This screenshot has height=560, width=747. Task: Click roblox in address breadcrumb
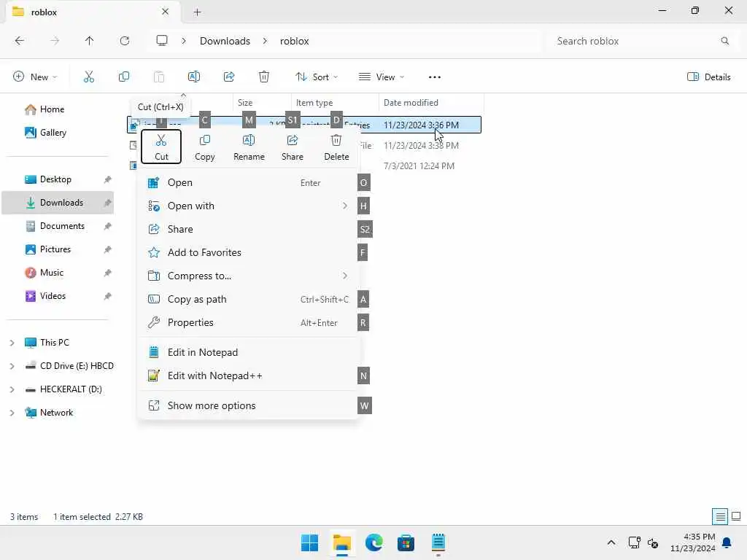point(295,41)
